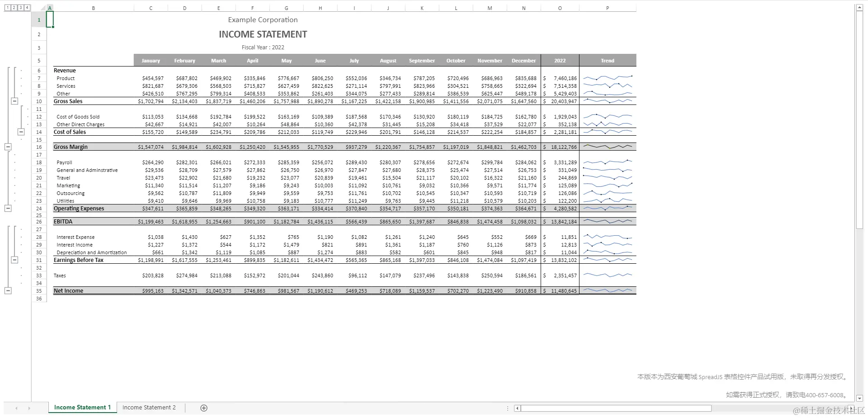The width and height of the screenshot is (868, 418).
Task: Collapse the Earnings Before Tax group
Action: click(14, 260)
